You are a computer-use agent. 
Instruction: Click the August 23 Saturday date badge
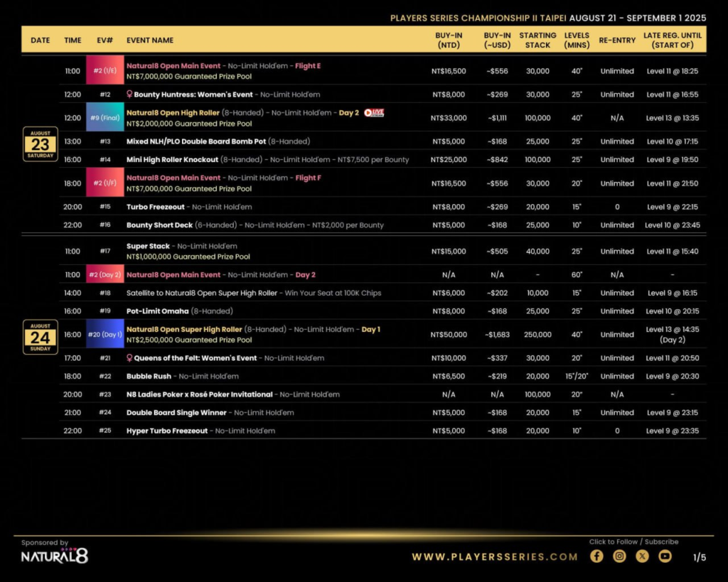click(x=40, y=144)
